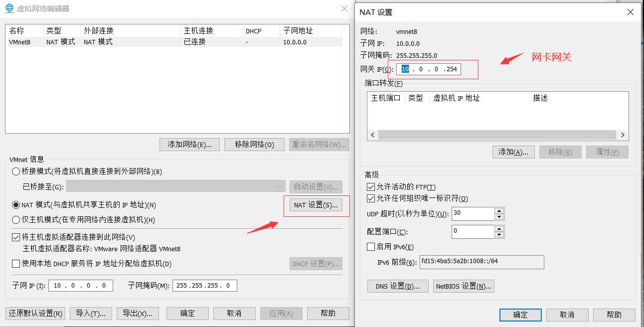Click the 10.0.0.0 subnet address cell

295,42
